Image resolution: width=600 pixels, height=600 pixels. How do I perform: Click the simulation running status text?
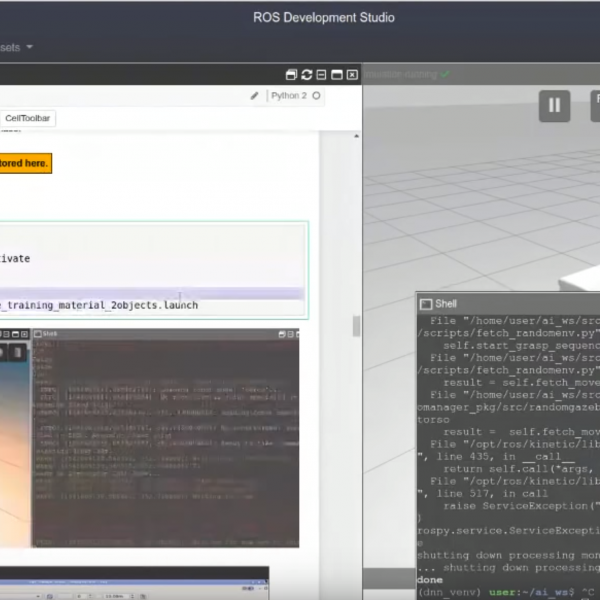(x=400, y=74)
